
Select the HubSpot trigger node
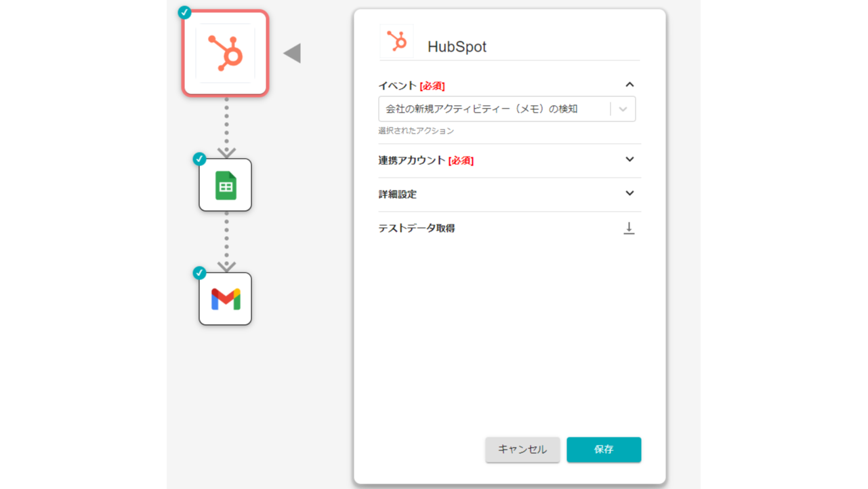pos(226,53)
